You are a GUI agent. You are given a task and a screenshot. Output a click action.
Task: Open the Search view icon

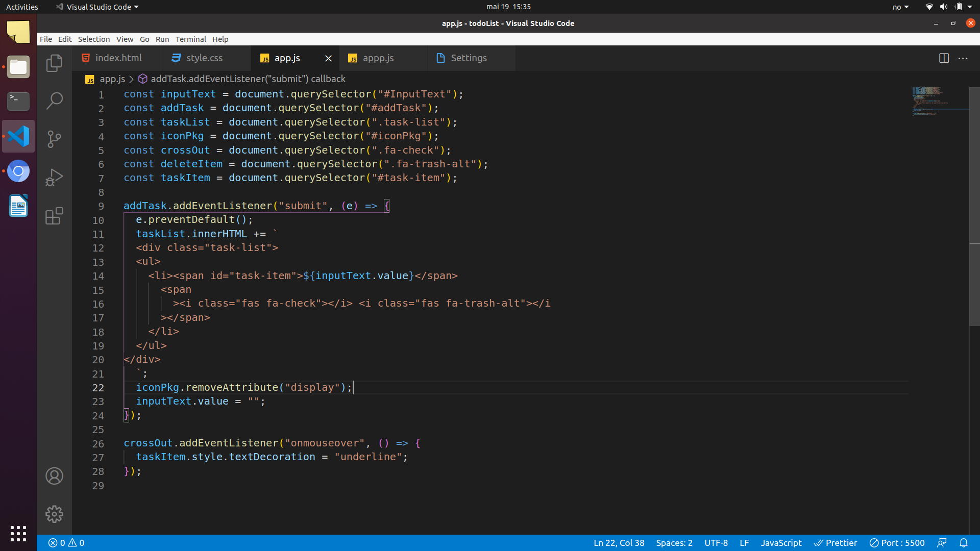pyautogui.click(x=54, y=101)
